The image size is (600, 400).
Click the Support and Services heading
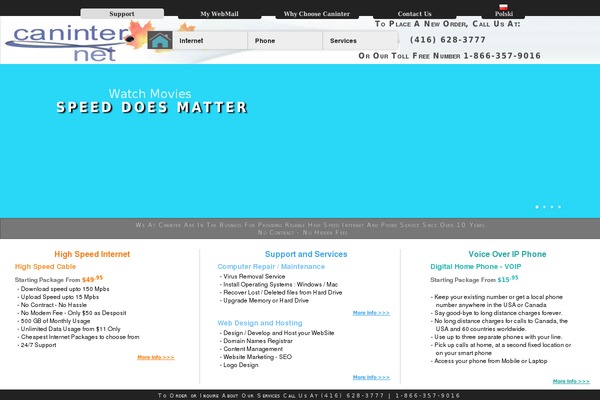(306, 254)
